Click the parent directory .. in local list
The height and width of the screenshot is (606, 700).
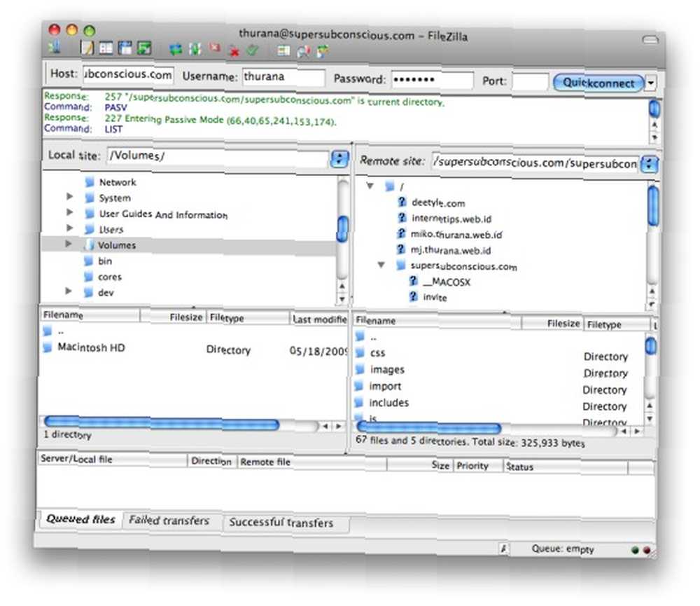(61, 331)
